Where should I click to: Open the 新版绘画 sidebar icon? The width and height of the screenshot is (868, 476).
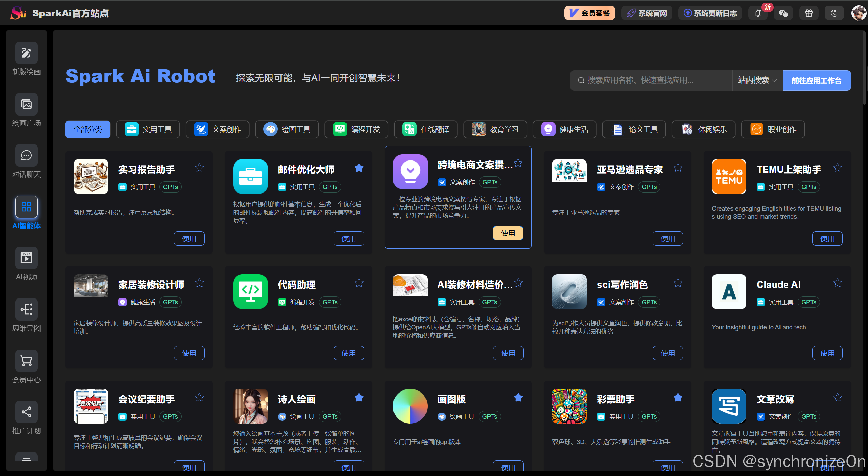point(26,53)
